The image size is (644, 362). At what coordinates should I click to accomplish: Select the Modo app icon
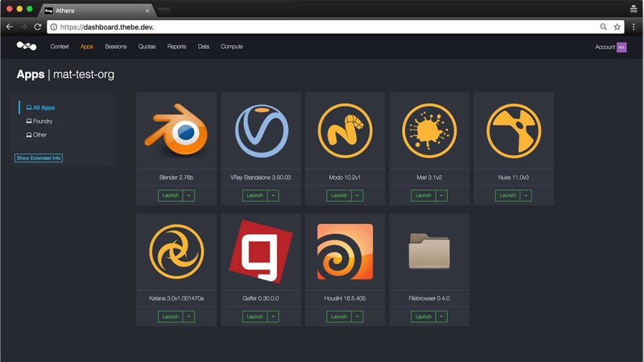point(345,131)
